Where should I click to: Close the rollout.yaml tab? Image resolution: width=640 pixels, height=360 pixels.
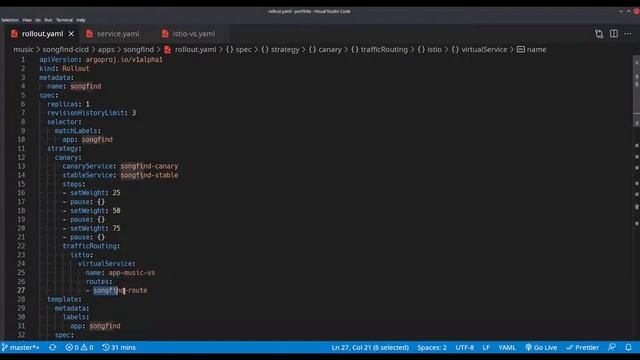point(71,34)
